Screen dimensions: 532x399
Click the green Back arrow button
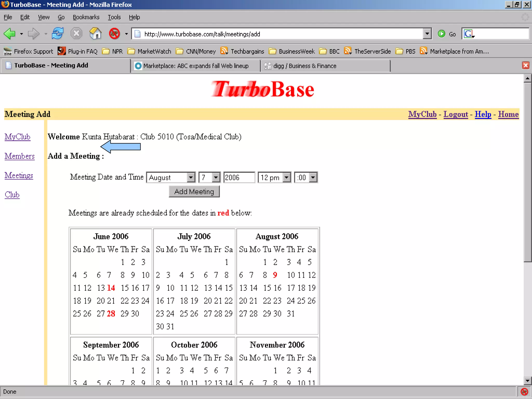point(10,34)
